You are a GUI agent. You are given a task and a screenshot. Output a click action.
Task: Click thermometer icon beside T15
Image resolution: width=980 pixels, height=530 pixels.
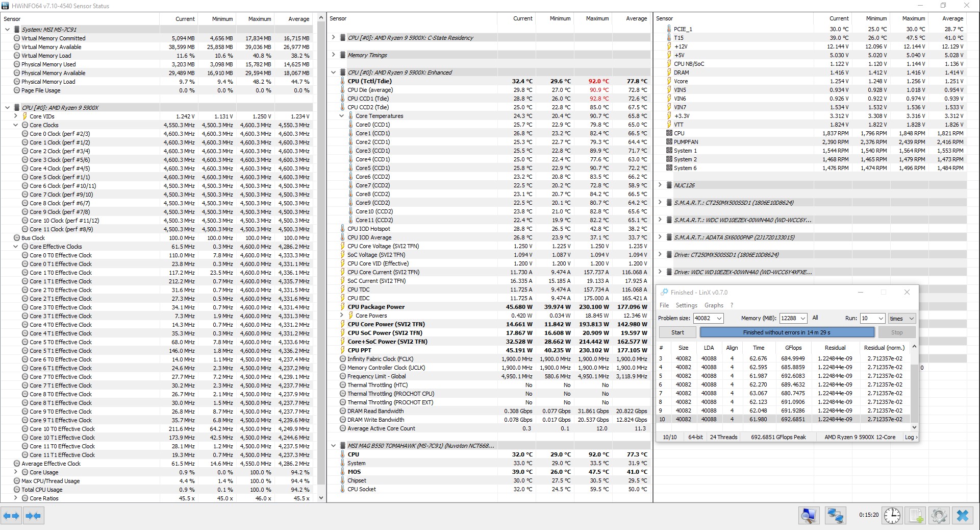(x=669, y=38)
